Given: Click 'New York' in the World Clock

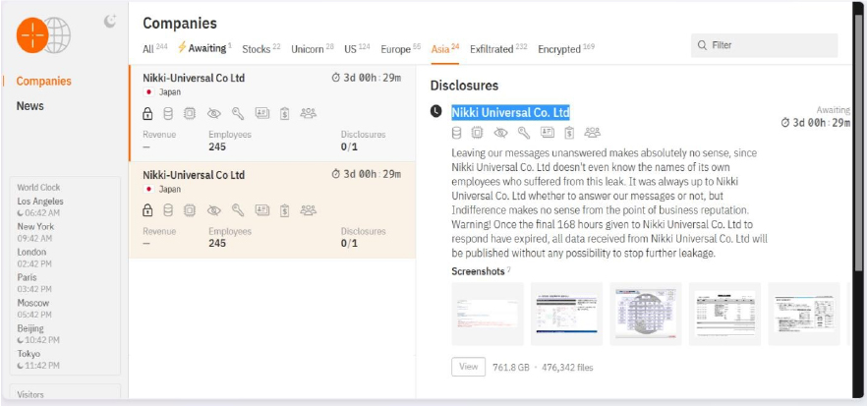Looking at the screenshot, I should point(35,226).
